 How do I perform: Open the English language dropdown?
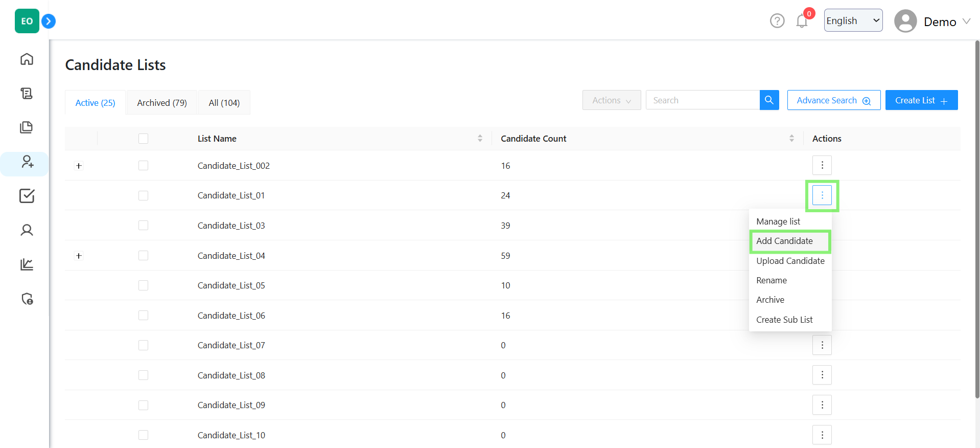(853, 20)
